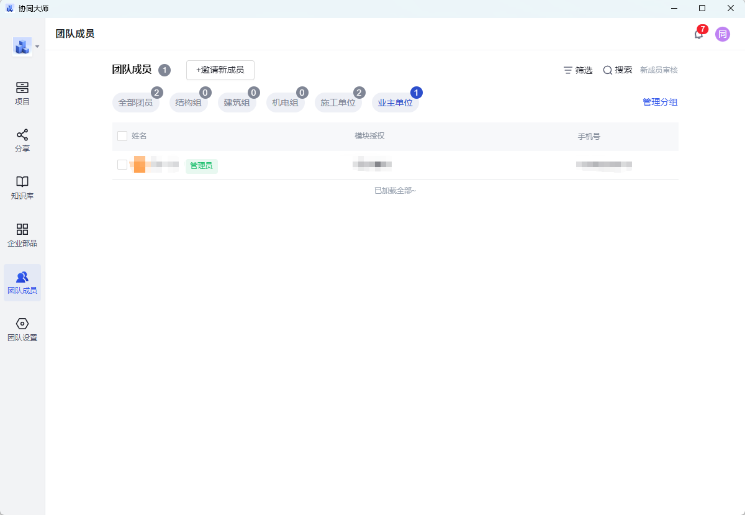This screenshot has height=515, width=745.
Task: Click the 邀请新成员 button
Action: tap(220, 70)
